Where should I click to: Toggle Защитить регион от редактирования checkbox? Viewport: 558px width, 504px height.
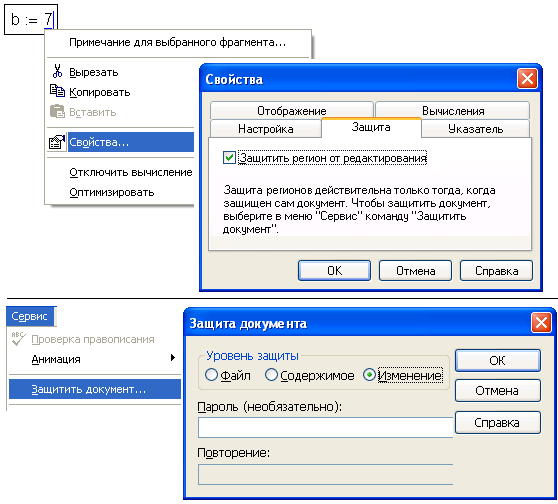point(229,157)
